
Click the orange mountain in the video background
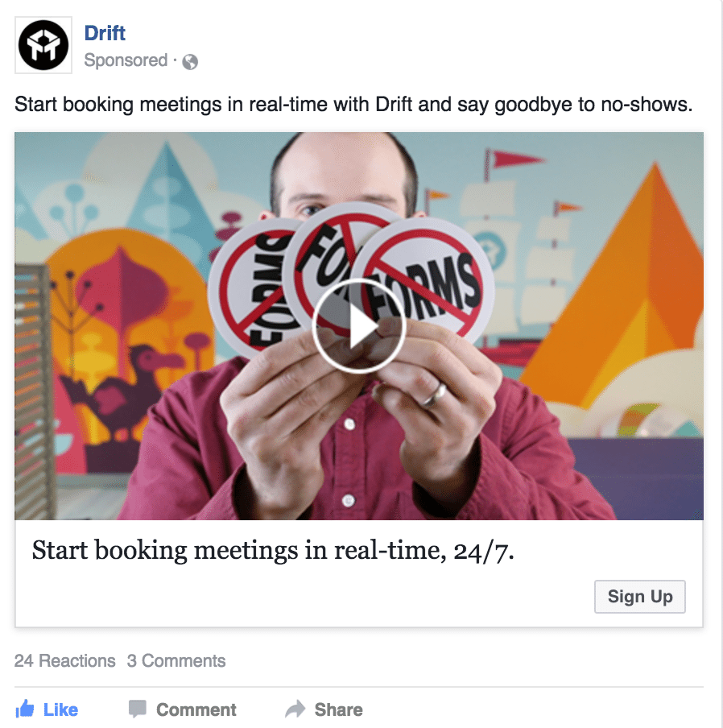pos(622,297)
